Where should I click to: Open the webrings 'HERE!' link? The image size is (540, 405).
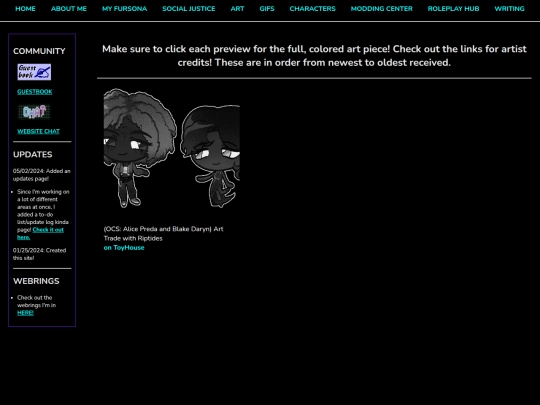25,313
